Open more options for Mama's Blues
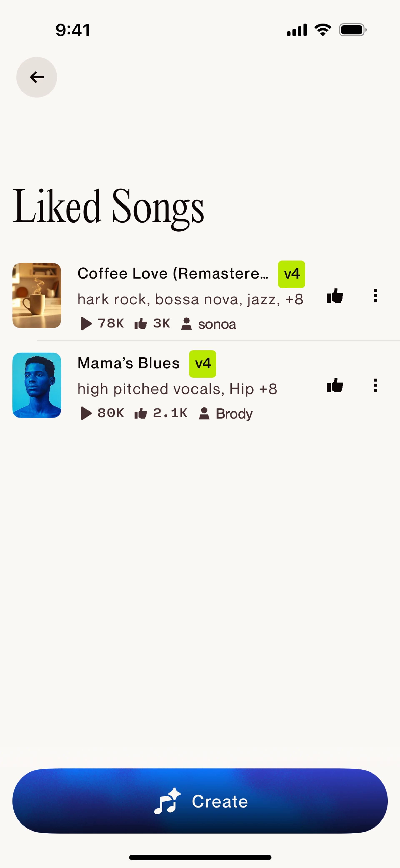 point(375,385)
